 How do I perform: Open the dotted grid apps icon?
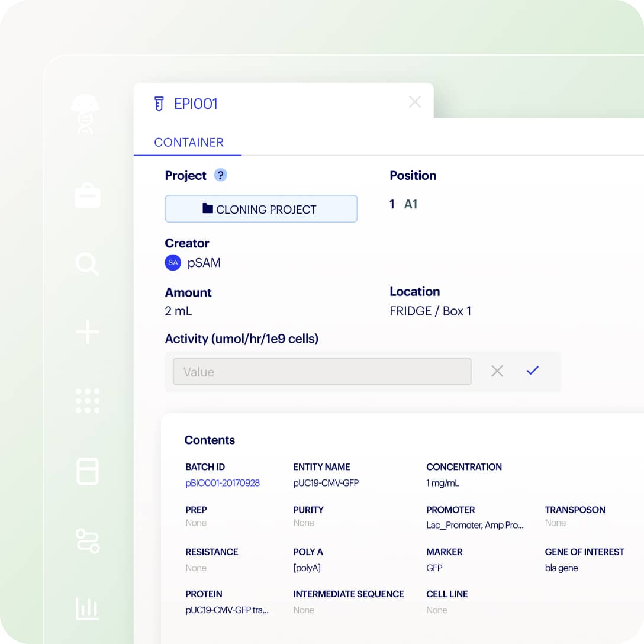click(x=88, y=401)
